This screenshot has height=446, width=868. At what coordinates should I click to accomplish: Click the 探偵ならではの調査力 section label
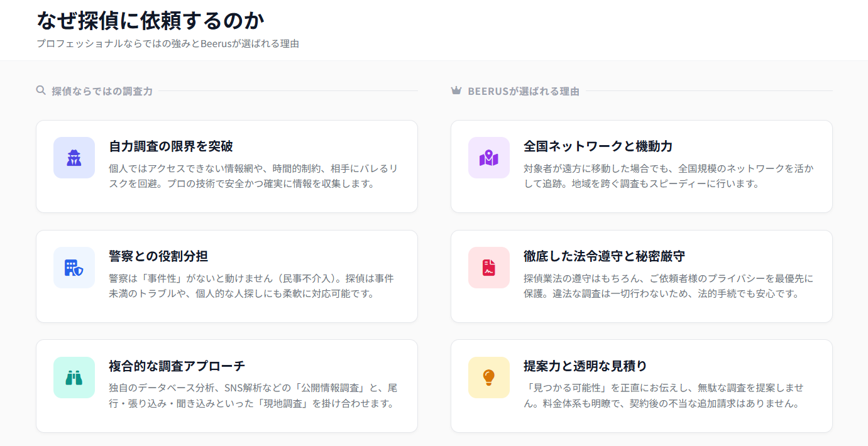(x=102, y=91)
